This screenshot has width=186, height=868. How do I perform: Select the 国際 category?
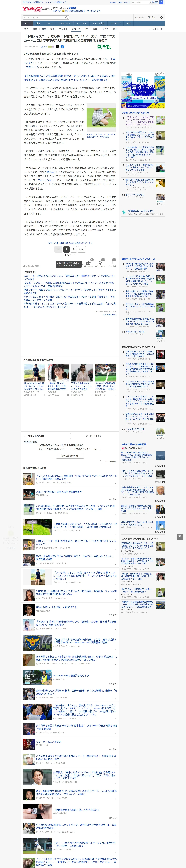pos(44,29)
